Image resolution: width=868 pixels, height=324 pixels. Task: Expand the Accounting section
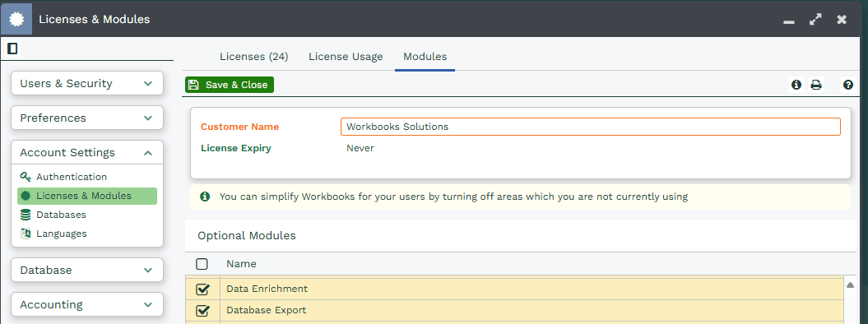[x=87, y=304]
